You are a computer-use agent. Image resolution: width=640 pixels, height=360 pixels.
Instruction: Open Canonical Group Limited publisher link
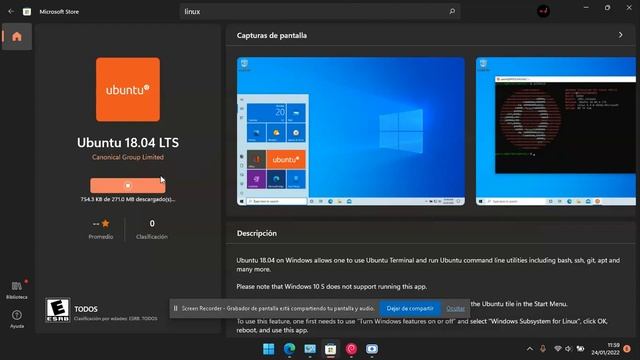[x=128, y=157]
